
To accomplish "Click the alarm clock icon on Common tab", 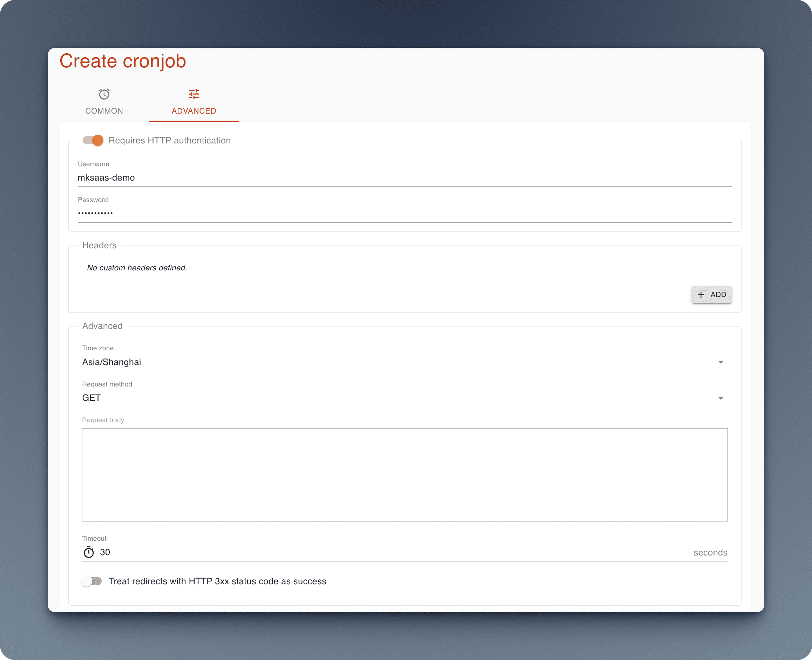I will pos(104,94).
